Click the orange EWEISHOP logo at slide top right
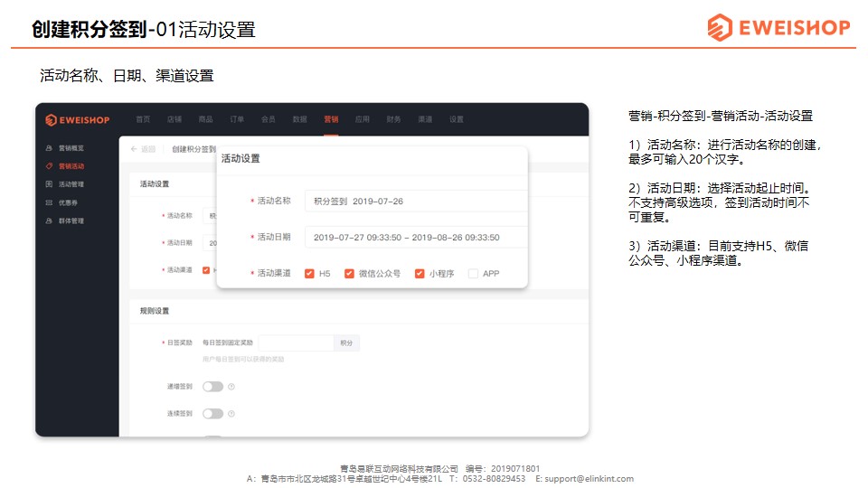Viewport: 868px width, 488px height. (x=778, y=27)
